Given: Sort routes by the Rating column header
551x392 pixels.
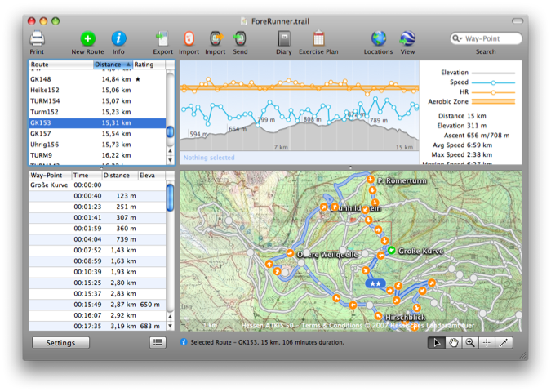Looking at the screenshot, I should click(x=149, y=65).
